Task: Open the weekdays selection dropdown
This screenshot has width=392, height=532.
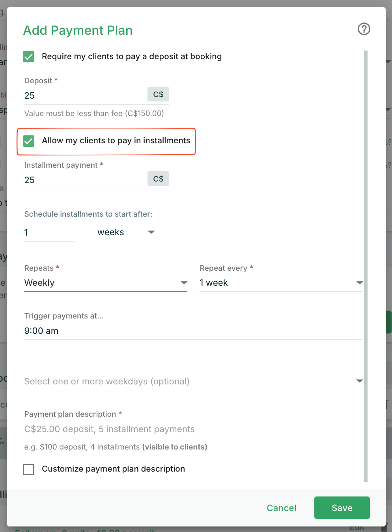Action: (x=193, y=381)
